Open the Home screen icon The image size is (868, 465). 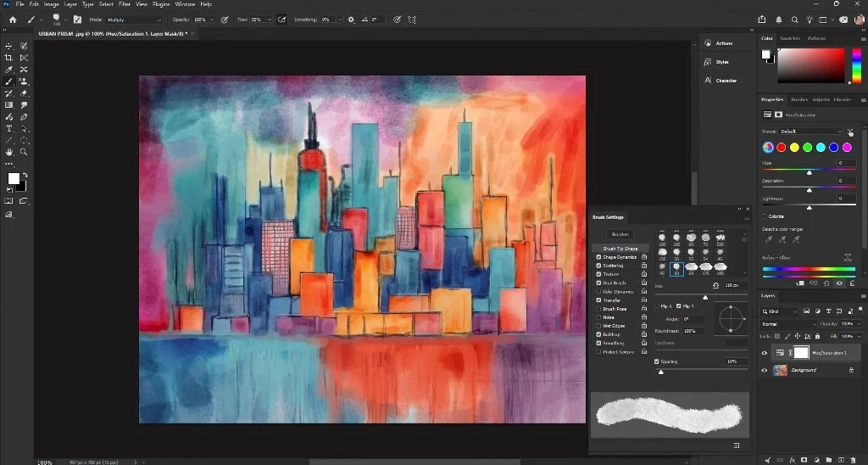(12, 20)
